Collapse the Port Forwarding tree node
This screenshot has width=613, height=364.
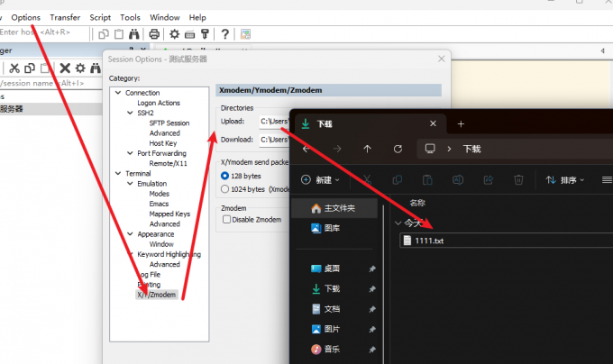(x=130, y=153)
